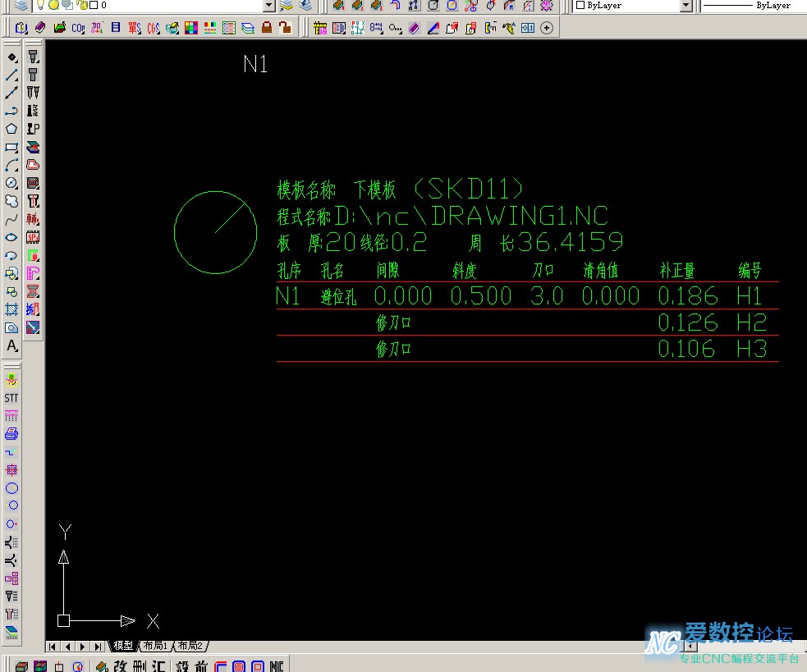Viewport: 807px width, 672px height.
Task: Click the NC icon on bottom toolbar
Action: pos(277,666)
